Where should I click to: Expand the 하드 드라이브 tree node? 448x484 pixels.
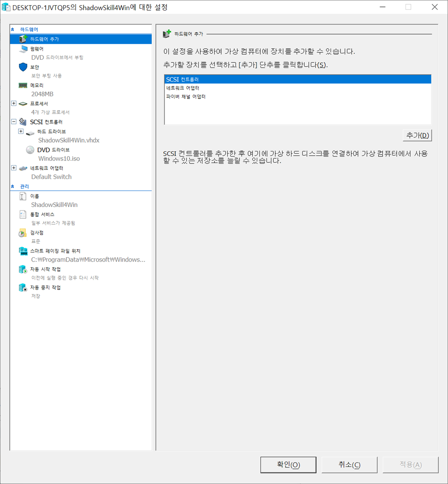(x=21, y=132)
